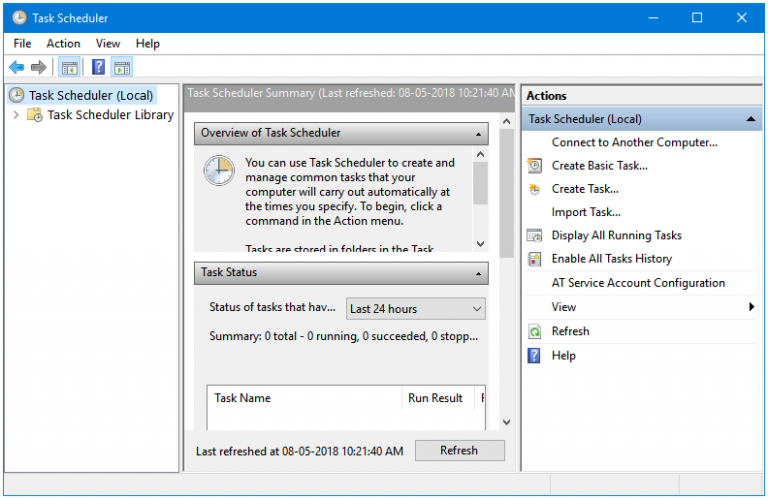
Task: Click the blue Help icon in Actions pane
Action: [534, 356]
